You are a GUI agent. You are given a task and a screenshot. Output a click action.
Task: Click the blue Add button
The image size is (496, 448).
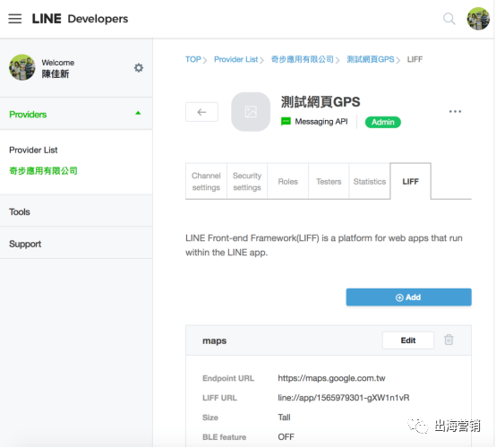(x=408, y=297)
